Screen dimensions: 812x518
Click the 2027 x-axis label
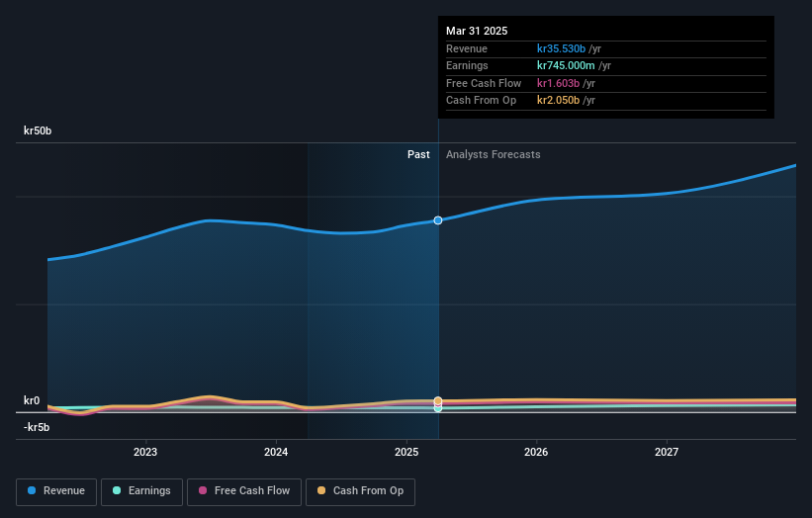[667, 452]
